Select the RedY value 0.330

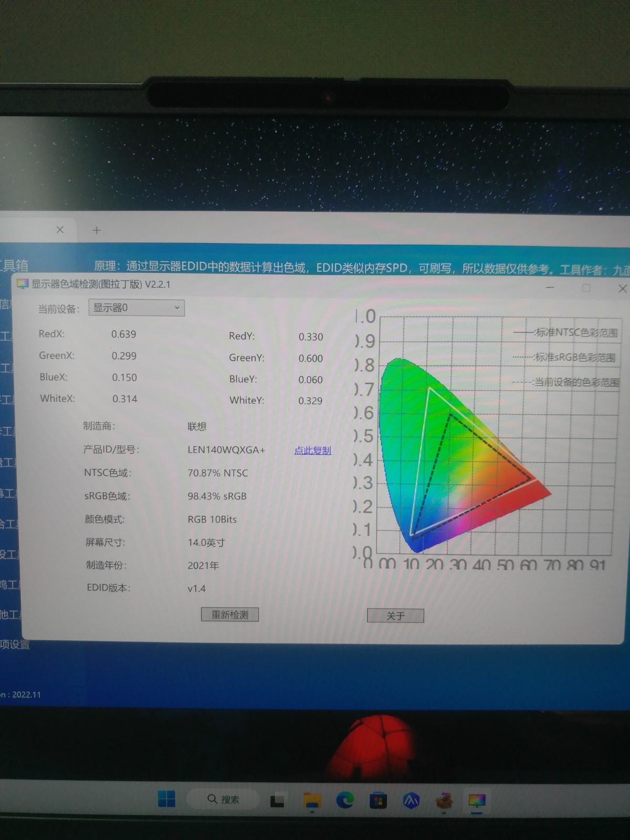pos(311,337)
